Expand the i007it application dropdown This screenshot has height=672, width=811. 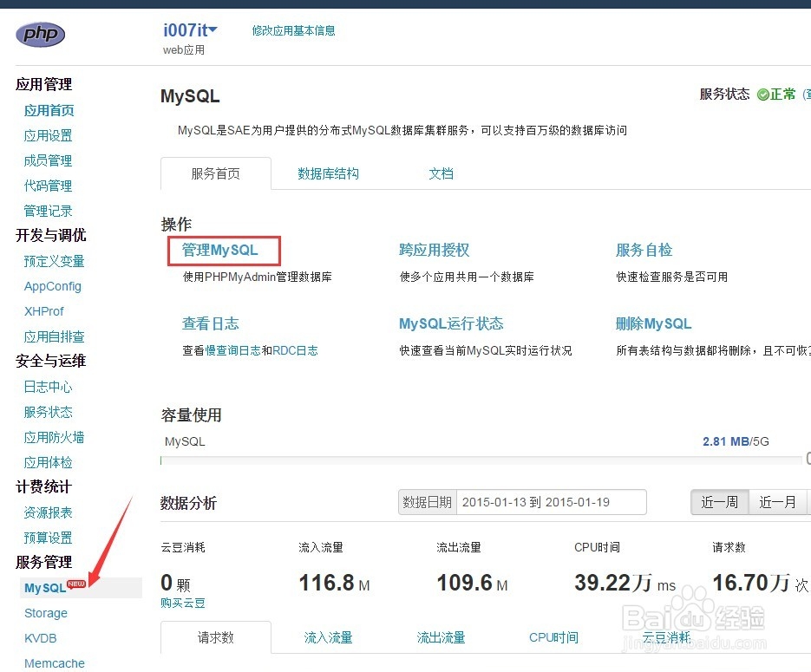(x=190, y=30)
